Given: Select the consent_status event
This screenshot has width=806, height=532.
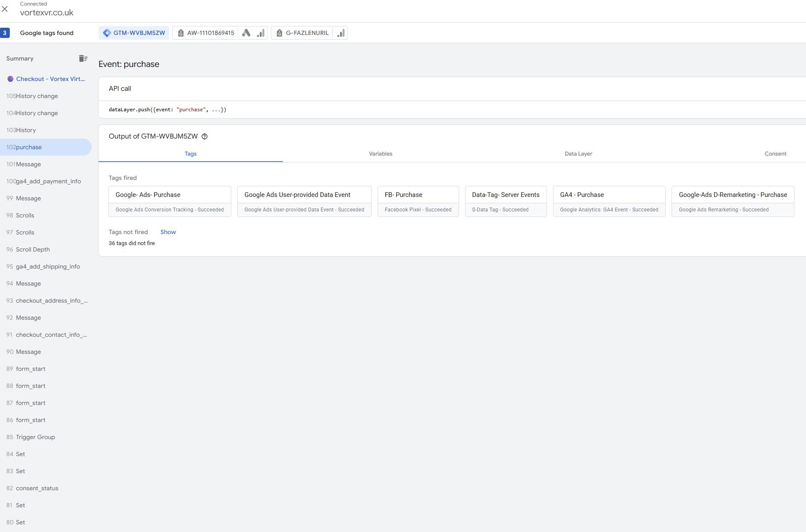Looking at the screenshot, I should pyautogui.click(x=37, y=488).
